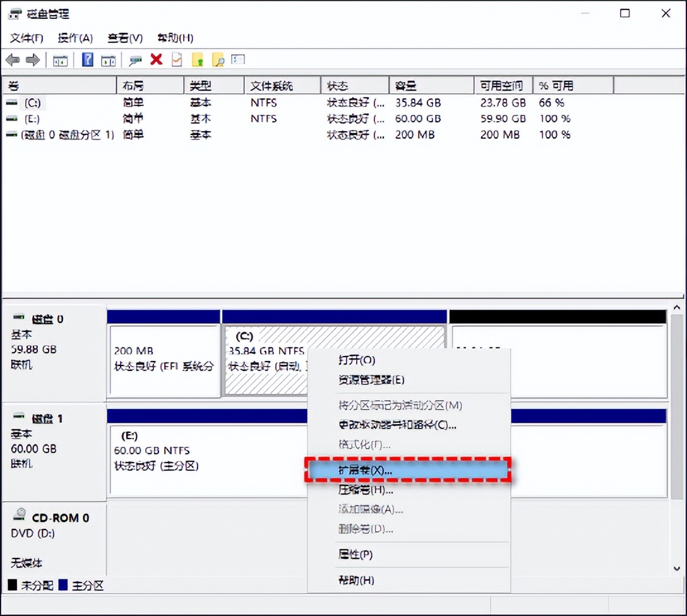Open the 操作(A) menu
Viewport: 687px width, 616px height.
coord(75,38)
